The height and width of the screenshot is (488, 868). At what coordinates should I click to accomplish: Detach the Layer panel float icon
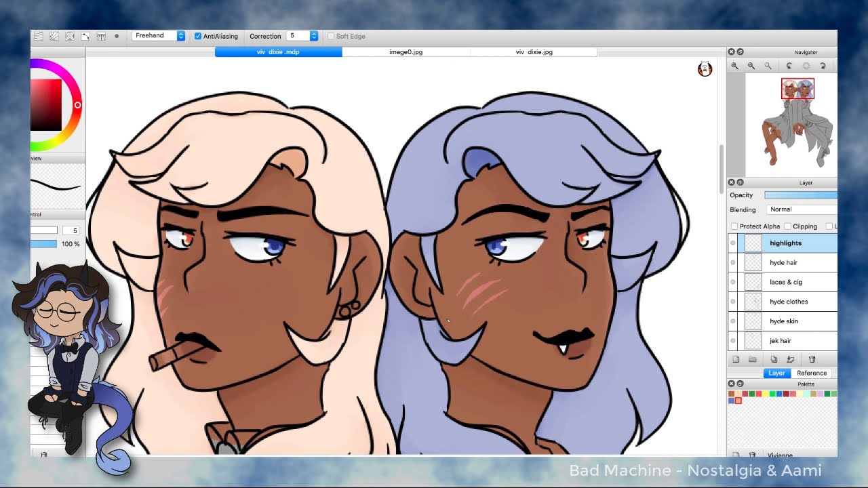click(x=740, y=182)
